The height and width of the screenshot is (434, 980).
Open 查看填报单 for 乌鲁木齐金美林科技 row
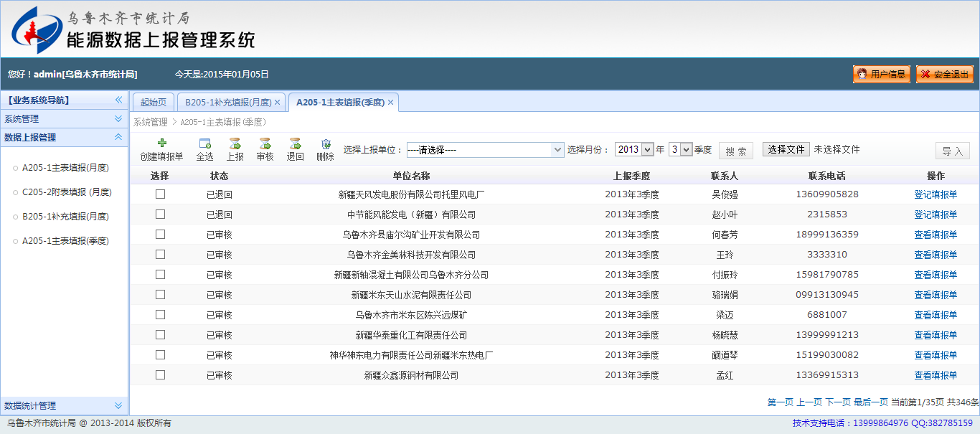tap(936, 255)
